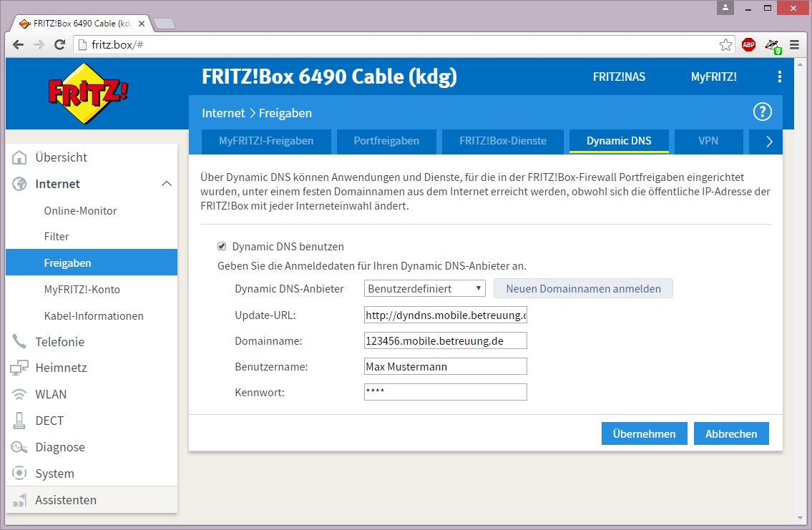
Task: Collapse the Internet menu chevron
Action: (166, 184)
